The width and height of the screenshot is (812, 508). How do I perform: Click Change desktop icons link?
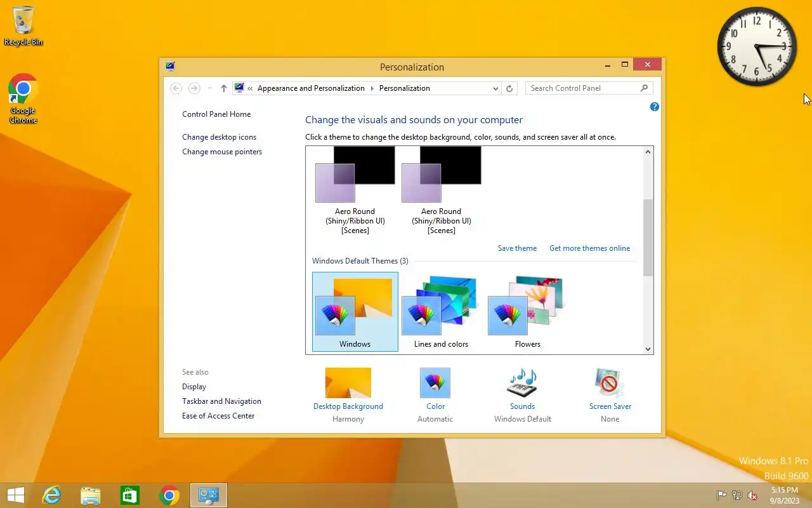tap(219, 137)
